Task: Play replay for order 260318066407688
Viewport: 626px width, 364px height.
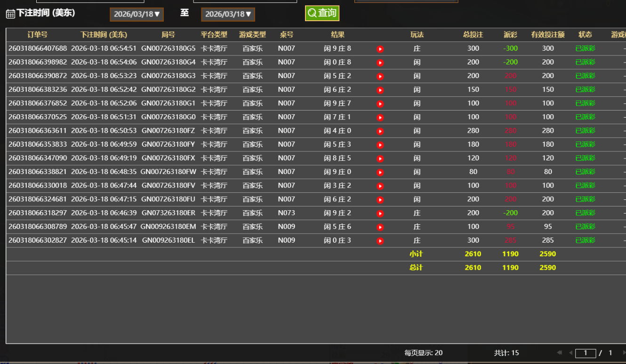Action: pos(380,49)
